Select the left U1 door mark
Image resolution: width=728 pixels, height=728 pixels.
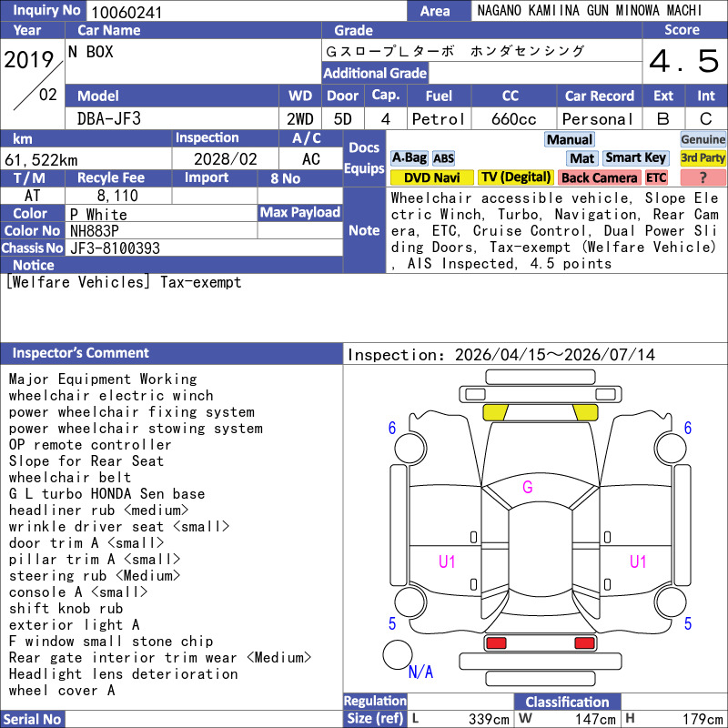point(447,561)
